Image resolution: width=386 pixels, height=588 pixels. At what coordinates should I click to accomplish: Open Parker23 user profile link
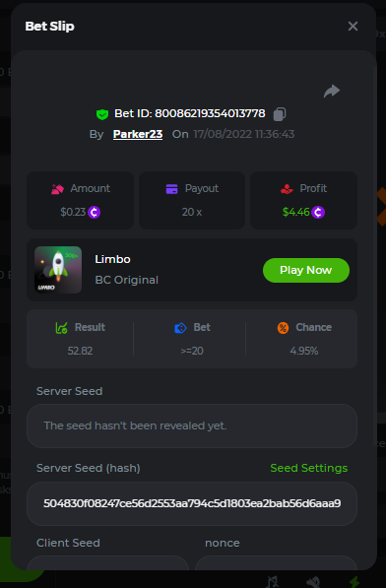coord(138,134)
